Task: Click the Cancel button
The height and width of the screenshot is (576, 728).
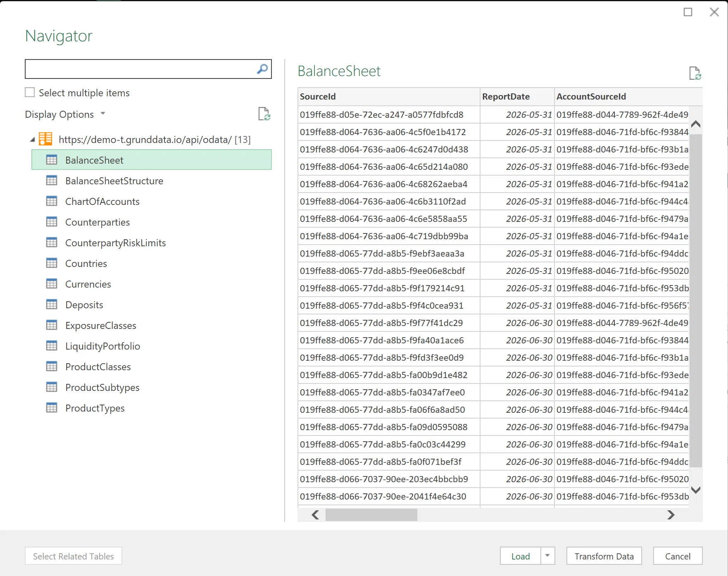Action: coord(678,556)
